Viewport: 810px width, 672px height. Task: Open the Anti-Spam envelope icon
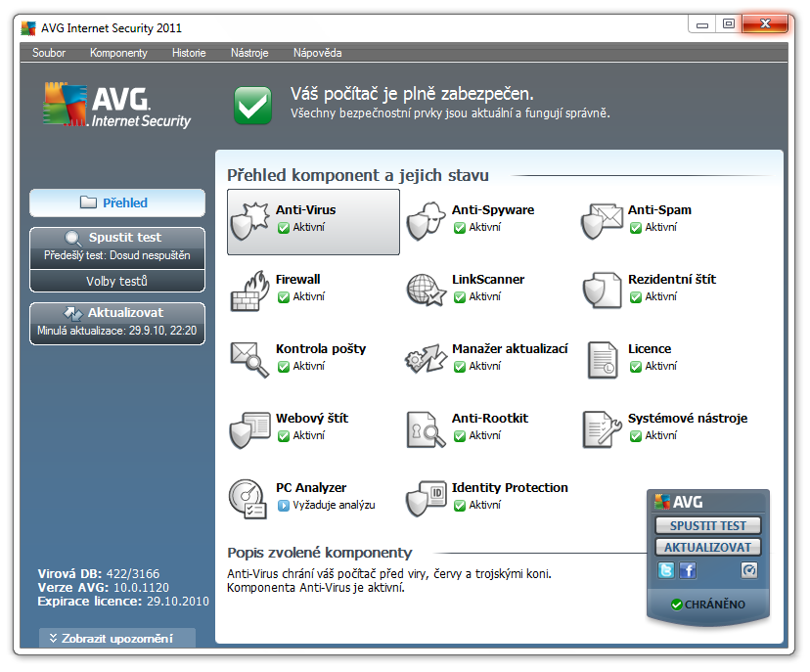tap(602, 221)
